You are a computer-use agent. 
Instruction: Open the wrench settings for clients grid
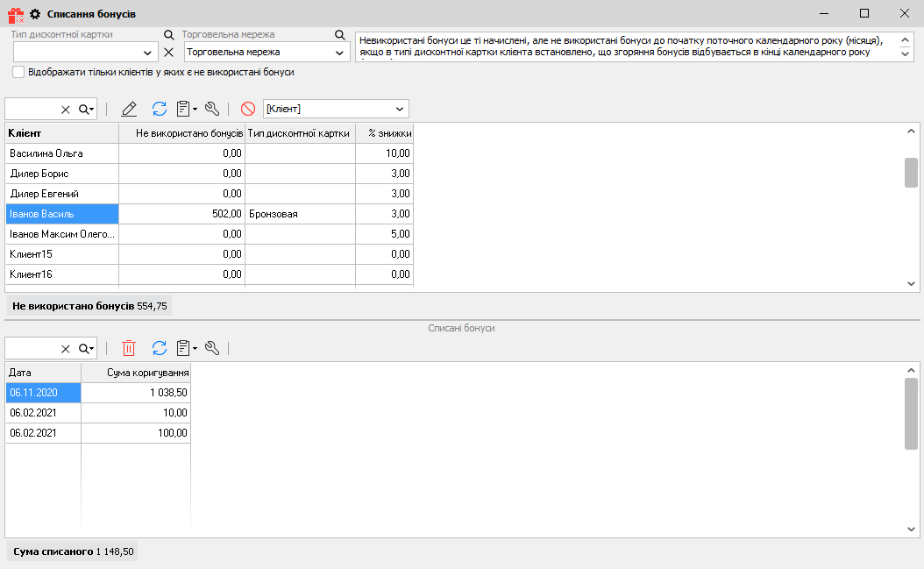211,109
